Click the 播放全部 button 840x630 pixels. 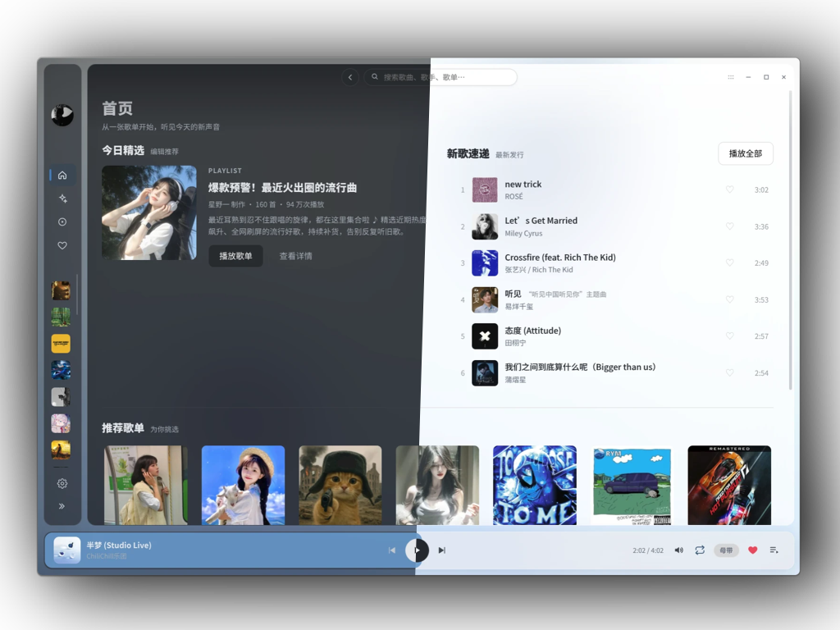pyautogui.click(x=745, y=153)
